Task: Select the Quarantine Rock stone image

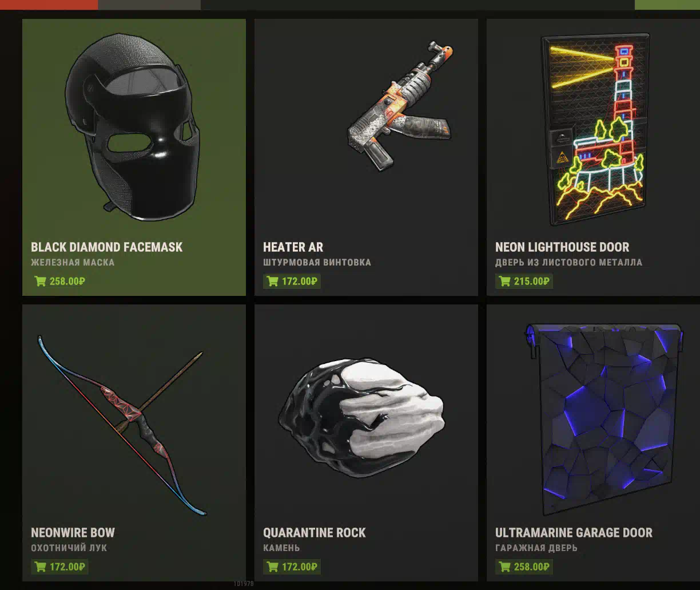Action: click(364, 419)
